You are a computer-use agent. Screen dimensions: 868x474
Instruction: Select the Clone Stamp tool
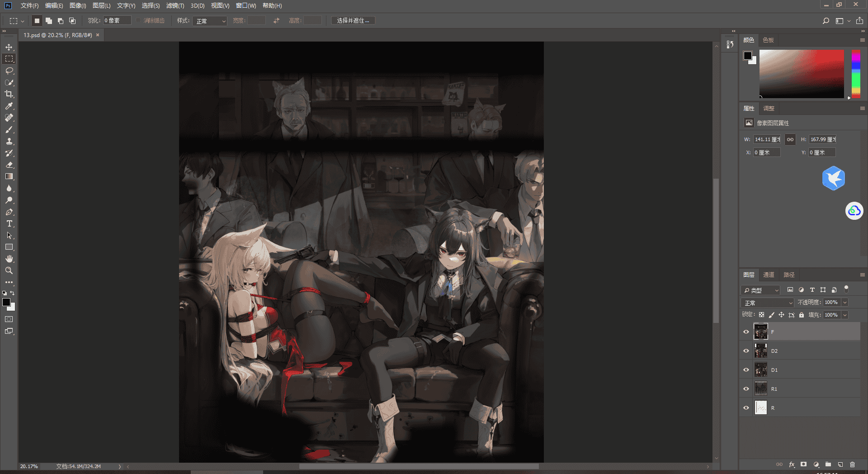click(x=9, y=141)
